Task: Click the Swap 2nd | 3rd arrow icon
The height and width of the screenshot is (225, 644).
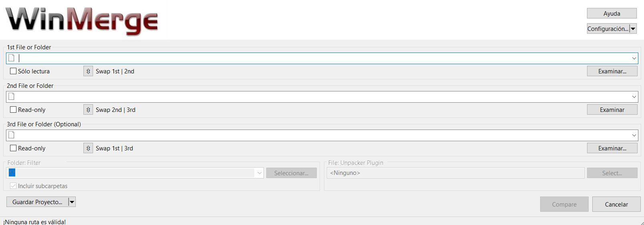Action: (88, 110)
